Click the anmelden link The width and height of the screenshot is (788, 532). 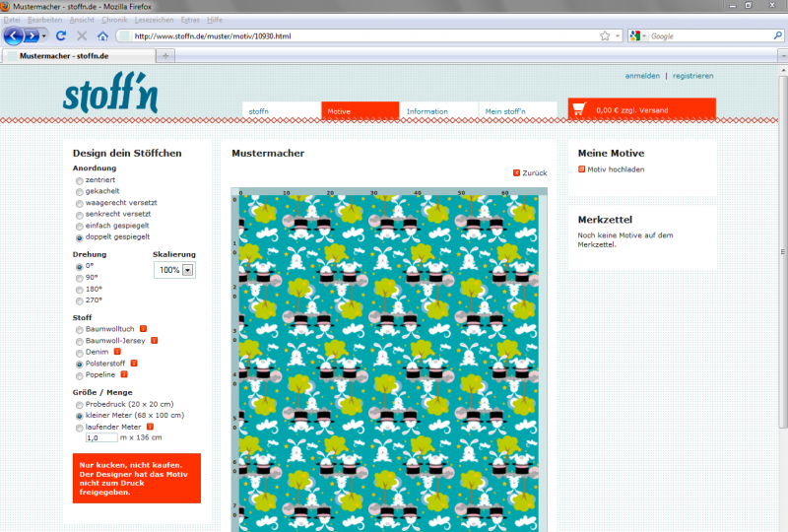[642, 76]
